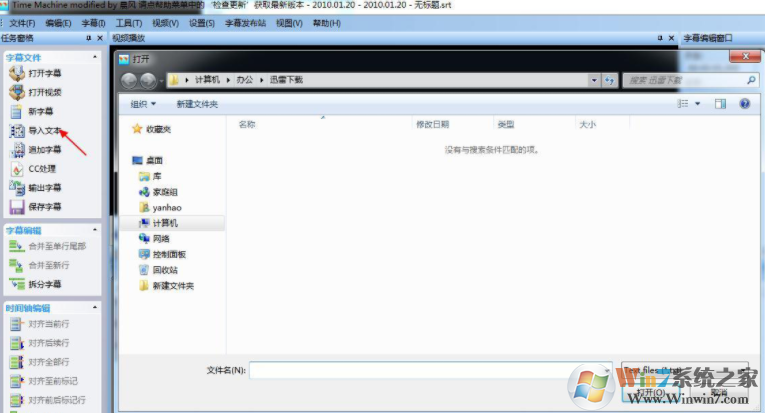Click the 导入文本 import text icon
765x413 pixels.
click(x=17, y=131)
